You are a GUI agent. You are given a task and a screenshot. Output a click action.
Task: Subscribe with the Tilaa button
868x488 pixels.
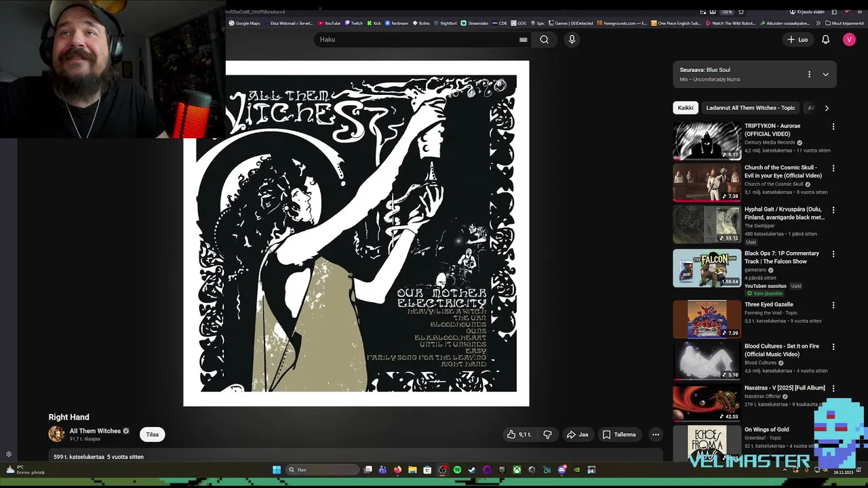[x=152, y=434]
